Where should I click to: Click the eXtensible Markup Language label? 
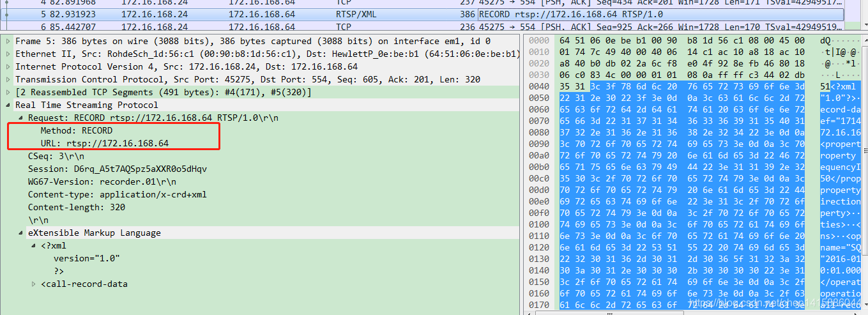click(x=95, y=233)
